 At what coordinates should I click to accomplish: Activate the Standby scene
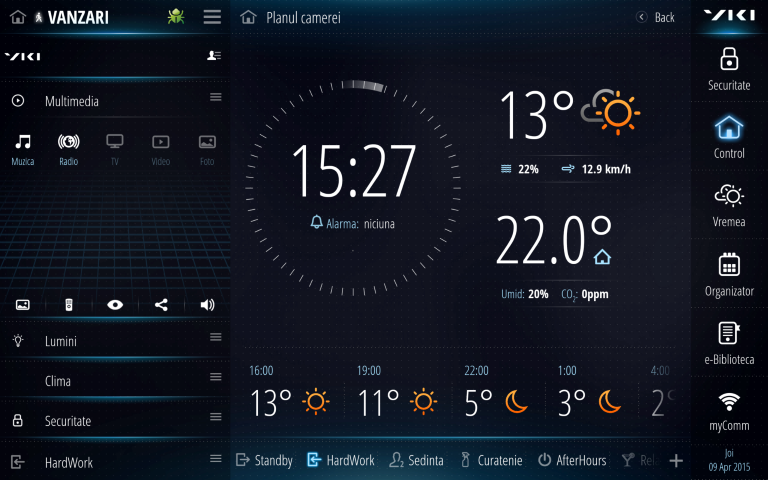click(x=264, y=460)
